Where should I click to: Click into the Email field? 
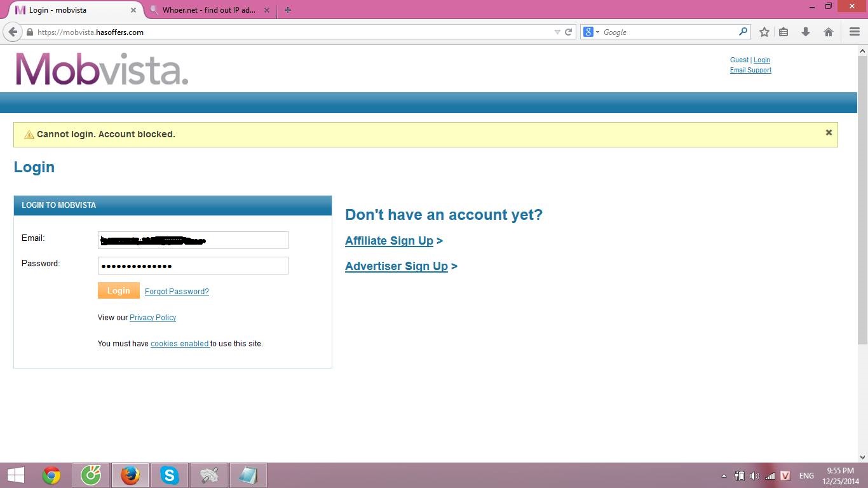point(193,240)
